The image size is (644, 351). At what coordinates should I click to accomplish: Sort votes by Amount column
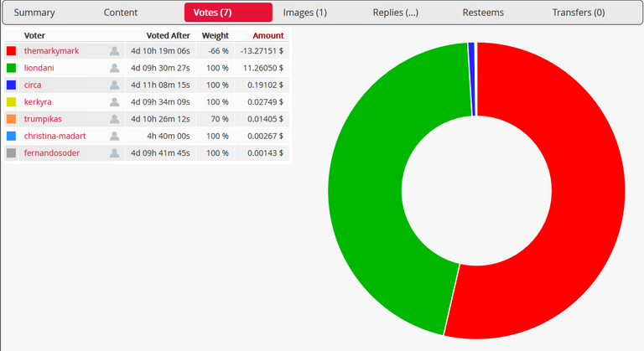click(x=268, y=36)
